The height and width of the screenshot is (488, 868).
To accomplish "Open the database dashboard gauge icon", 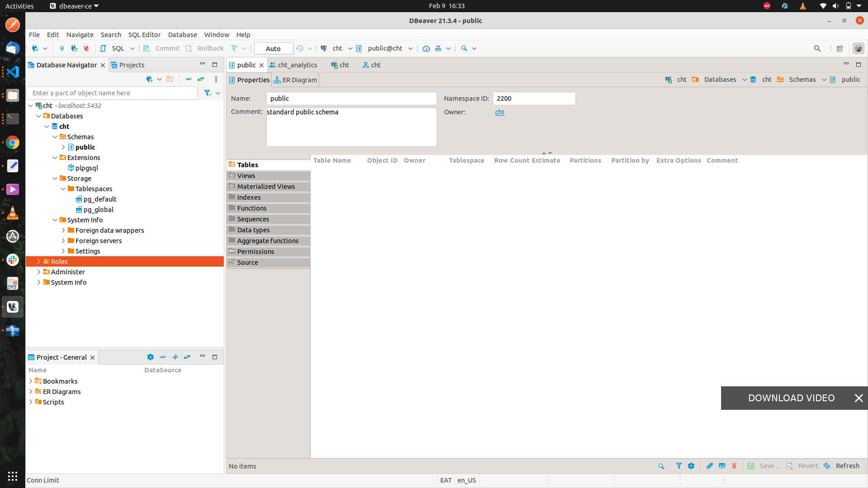I will [x=426, y=48].
